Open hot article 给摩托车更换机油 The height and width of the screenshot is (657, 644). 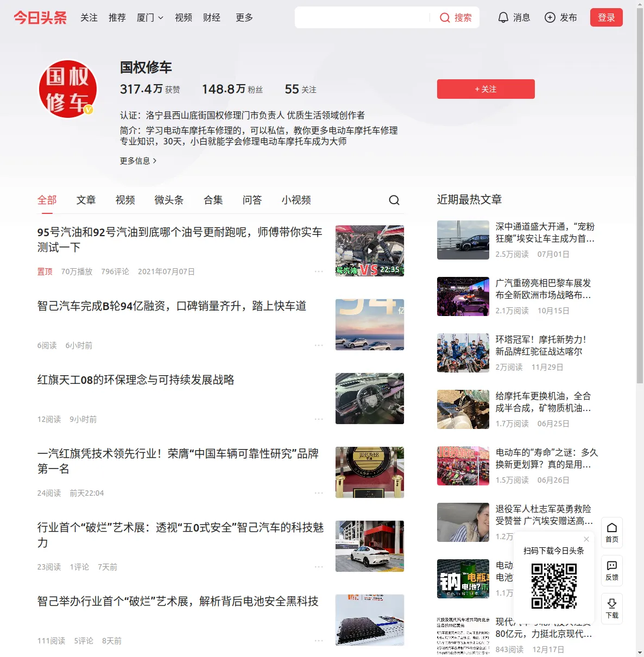click(543, 402)
